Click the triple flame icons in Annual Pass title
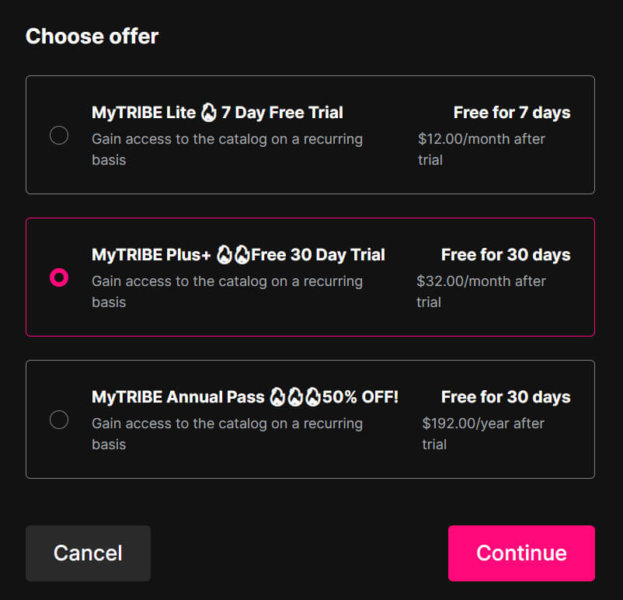Viewport: 623px width, 600px height. click(293, 397)
